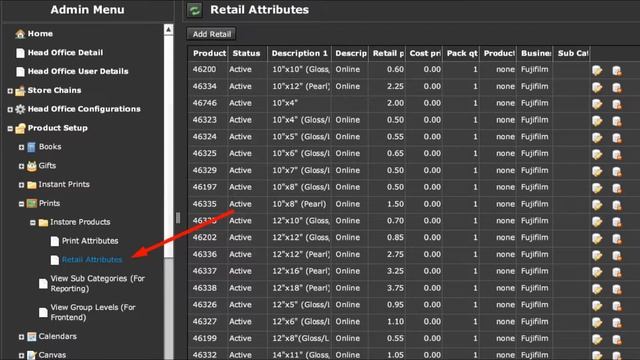This screenshot has height=360, width=640.
Task: Expand the Store Chains node
Action: pyautogui.click(x=10, y=91)
